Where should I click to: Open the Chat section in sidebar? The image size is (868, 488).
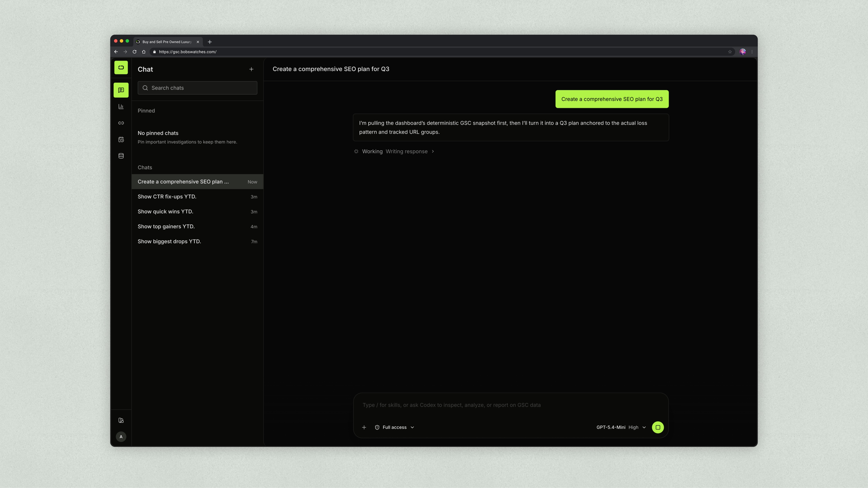click(121, 90)
